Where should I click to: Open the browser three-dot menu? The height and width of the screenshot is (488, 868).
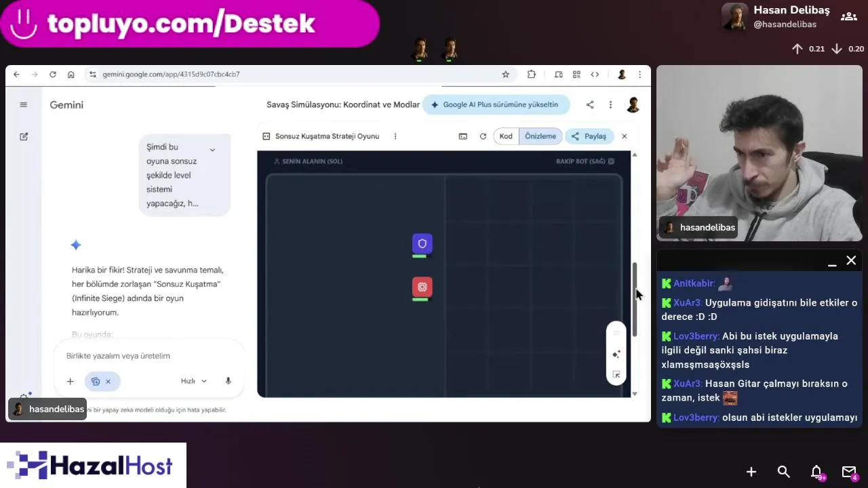pos(639,75)
